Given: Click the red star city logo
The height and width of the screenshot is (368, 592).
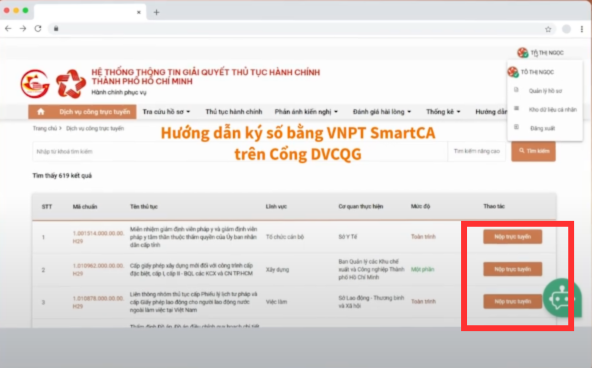Looking at the screenshot, I should click(x=71, y=83).
